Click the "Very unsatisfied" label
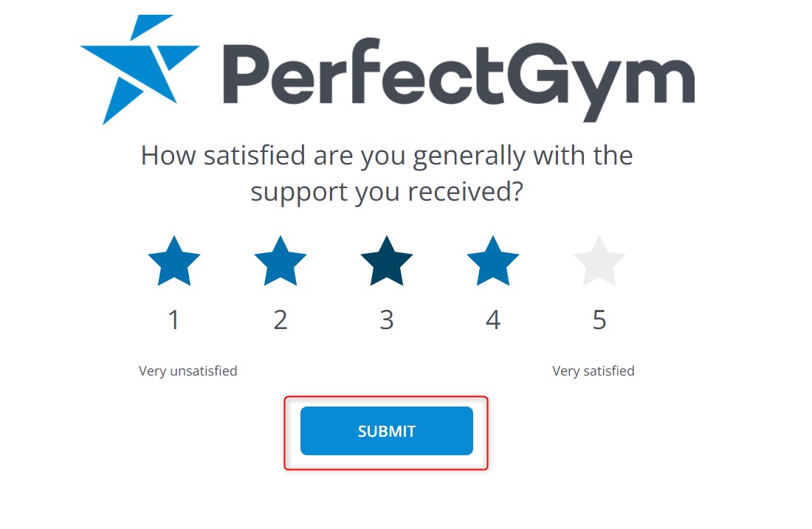 pyautogui.click(x=188, y=371)
